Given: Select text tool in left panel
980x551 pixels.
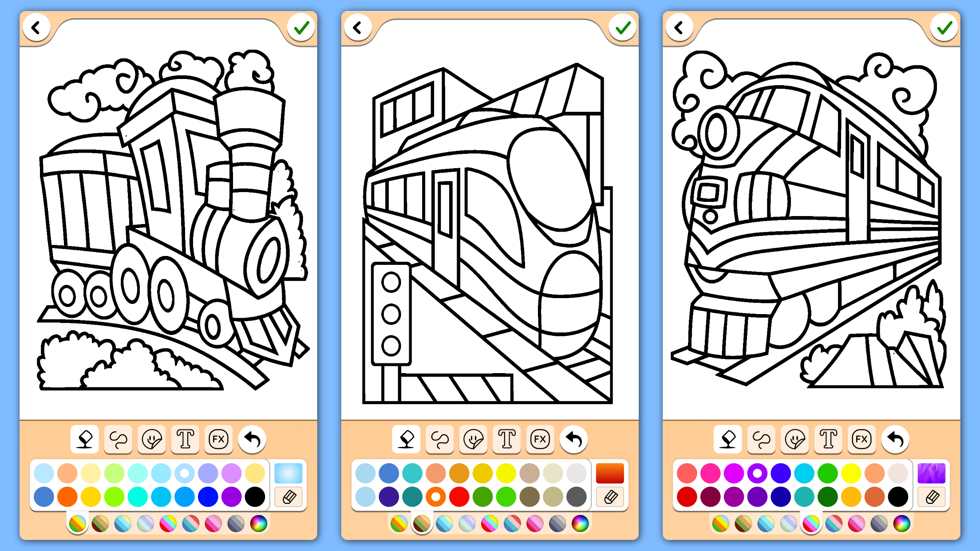Looking at the screenshot, I should coord(186,439).
